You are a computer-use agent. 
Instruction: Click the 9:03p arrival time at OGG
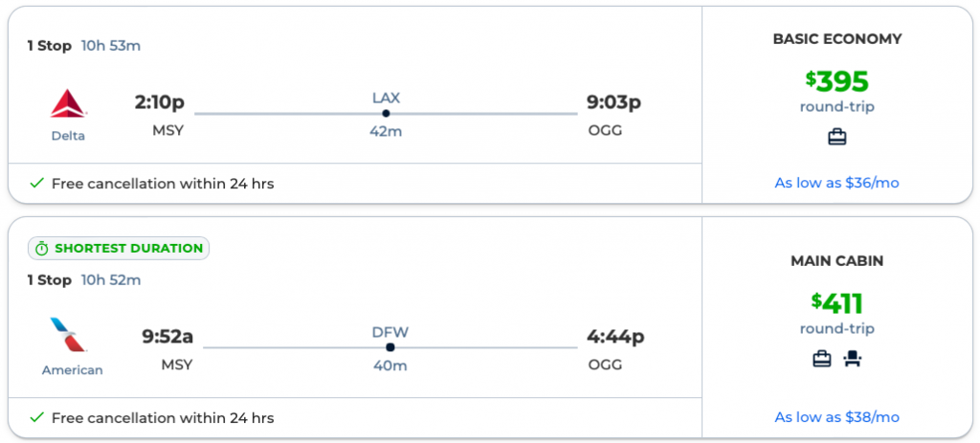pyautogui.click(x=613, y=102)
